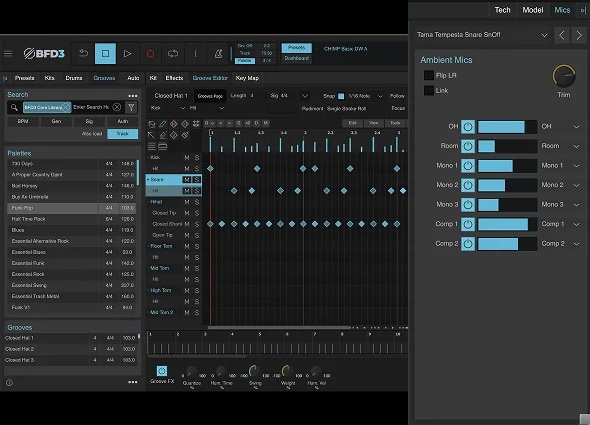Adjust the Mono 2 mic level slider
590x425 pixels.
click(x=507, y=185)
